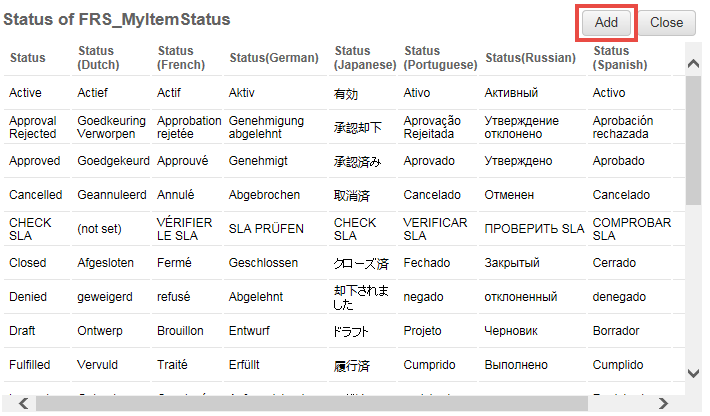Click the Cancelled status cell
Viewport: 710px width, 416px height.
[35, 195]
